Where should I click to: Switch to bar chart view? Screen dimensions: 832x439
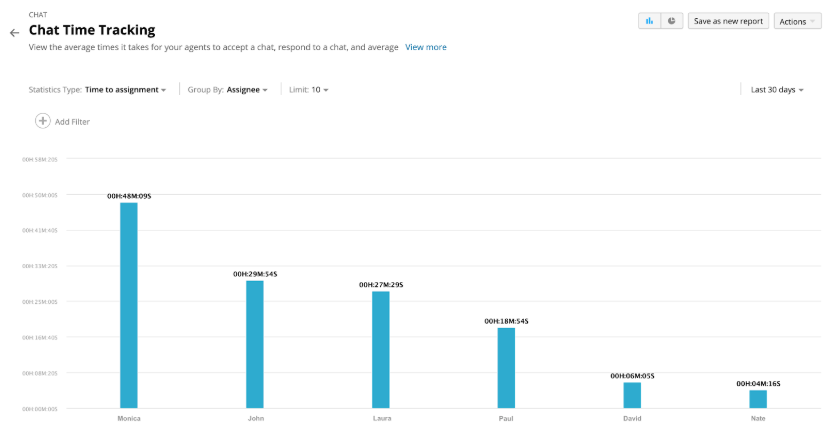click(x=649, y=20)
